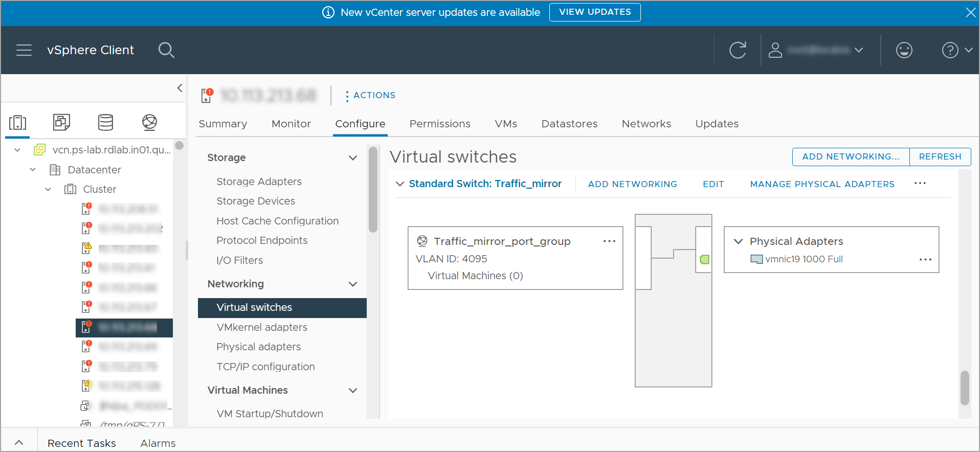Click the inventory tree scrollbar handle

180,145
